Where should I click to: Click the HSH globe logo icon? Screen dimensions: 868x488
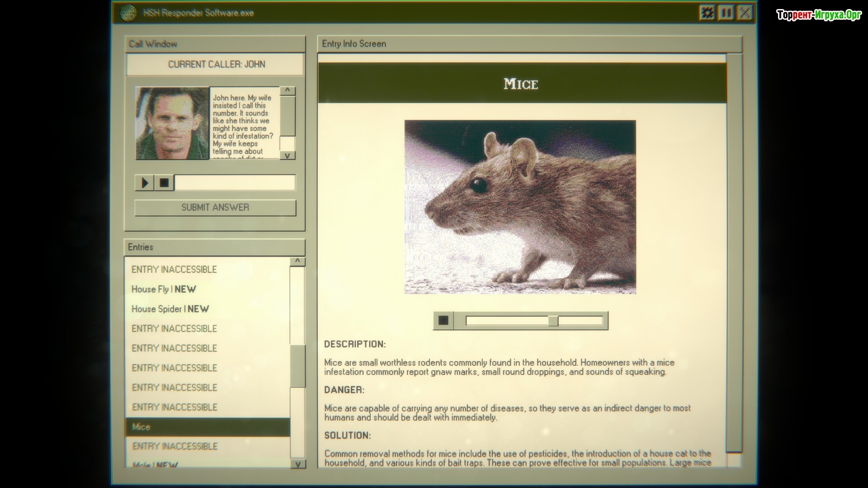pyautogui.click(x=128, y=13)
